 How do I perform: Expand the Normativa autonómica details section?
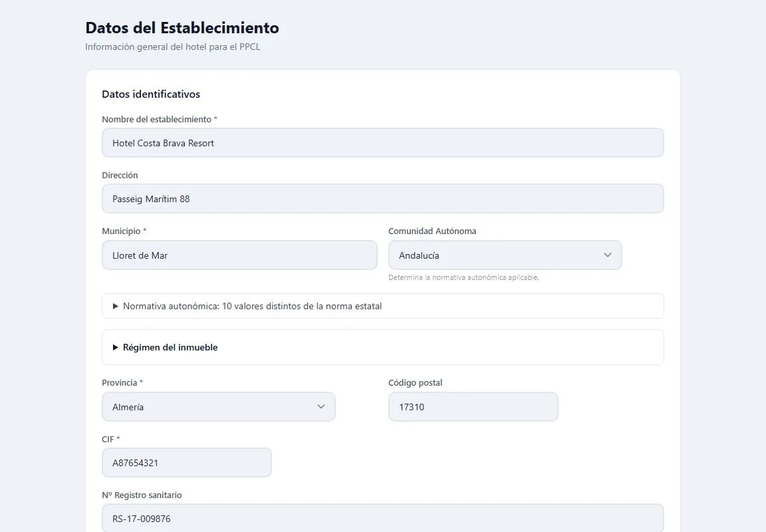click(x=382, y=307)
